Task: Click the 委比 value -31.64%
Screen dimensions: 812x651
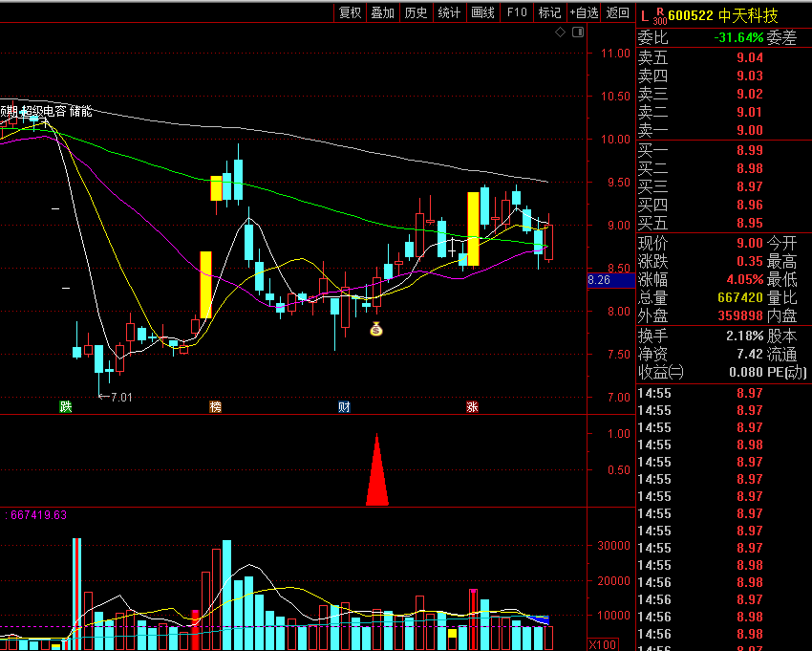Action: (x=738, y=38)
